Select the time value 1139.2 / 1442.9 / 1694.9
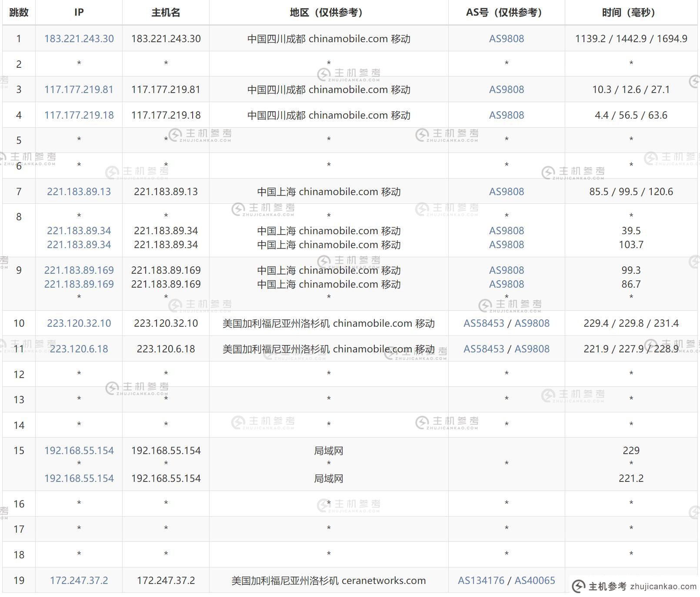700x597 pixels. click(x=631, y=39)
